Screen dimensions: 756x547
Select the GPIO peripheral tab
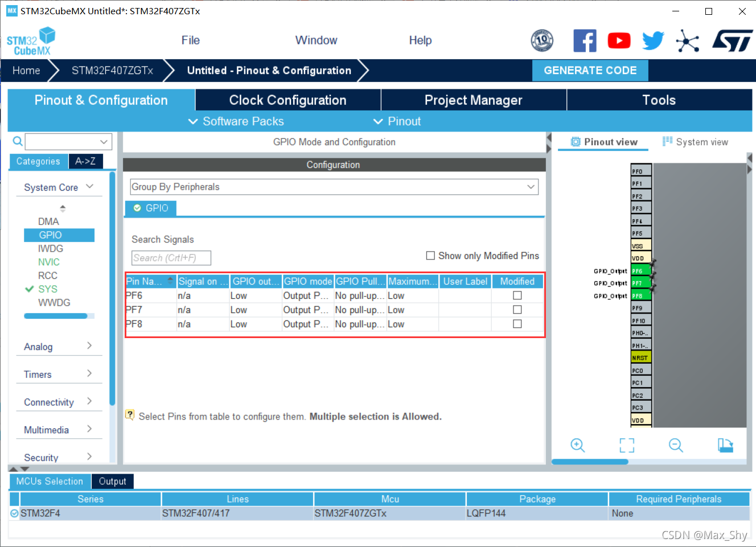click(151, 208)
